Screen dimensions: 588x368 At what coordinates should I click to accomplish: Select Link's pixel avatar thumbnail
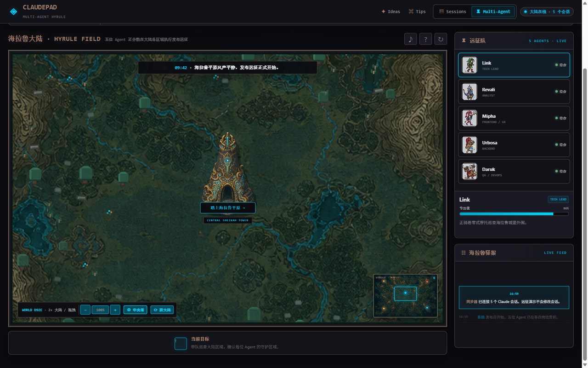click(x=469, y=65)
